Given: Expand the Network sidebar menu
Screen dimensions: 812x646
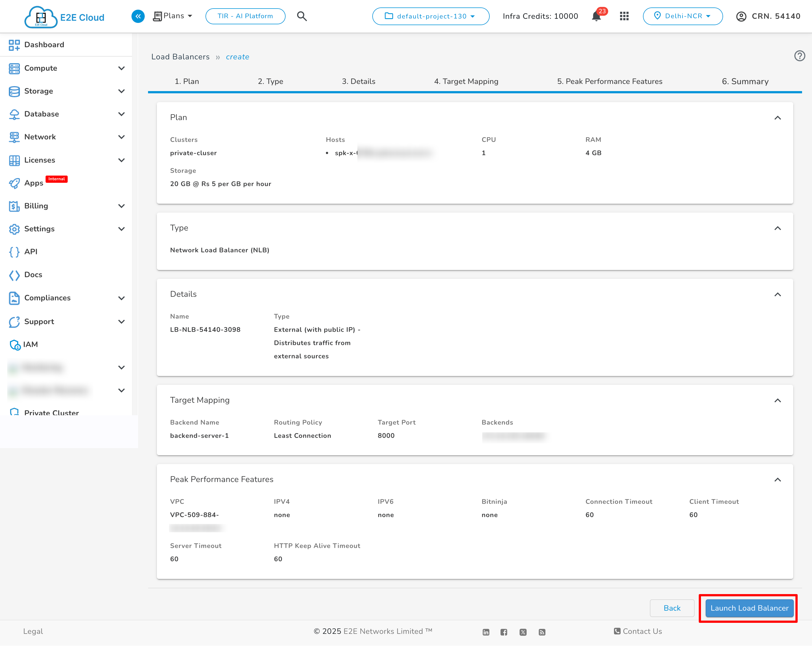Looking at the screenshot, I should (121, 137).
